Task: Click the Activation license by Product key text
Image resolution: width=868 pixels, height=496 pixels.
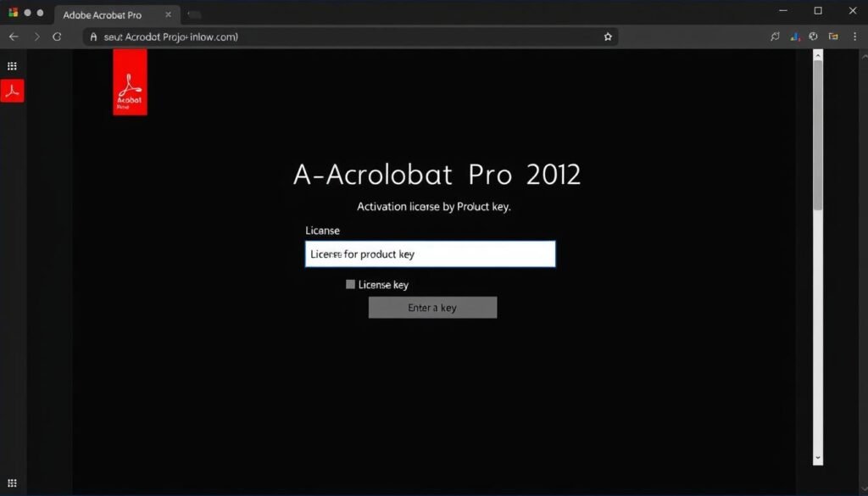Action: [433, 207]
